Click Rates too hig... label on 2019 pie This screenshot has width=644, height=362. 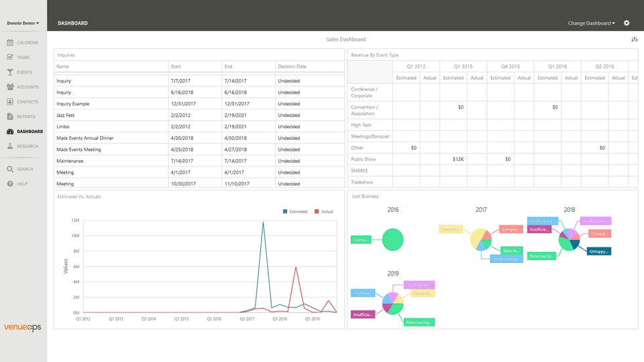pyautogui.click(x=419, y=322)
